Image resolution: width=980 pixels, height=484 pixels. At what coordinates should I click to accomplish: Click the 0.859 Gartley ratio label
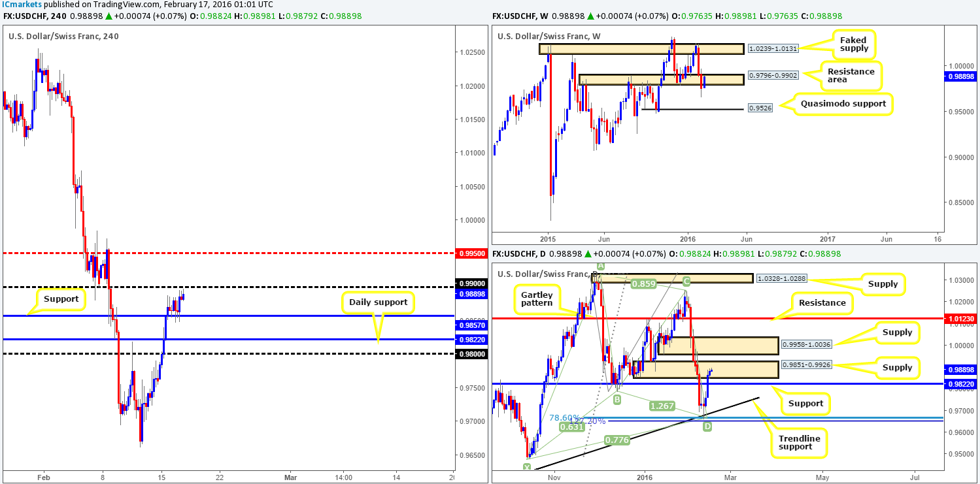tap(644, 283)
